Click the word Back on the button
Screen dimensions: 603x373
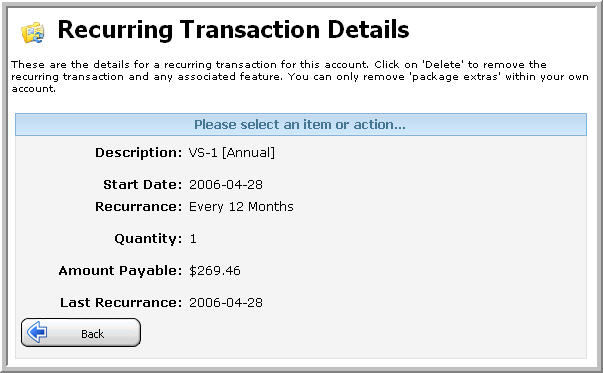pos(92,334)
